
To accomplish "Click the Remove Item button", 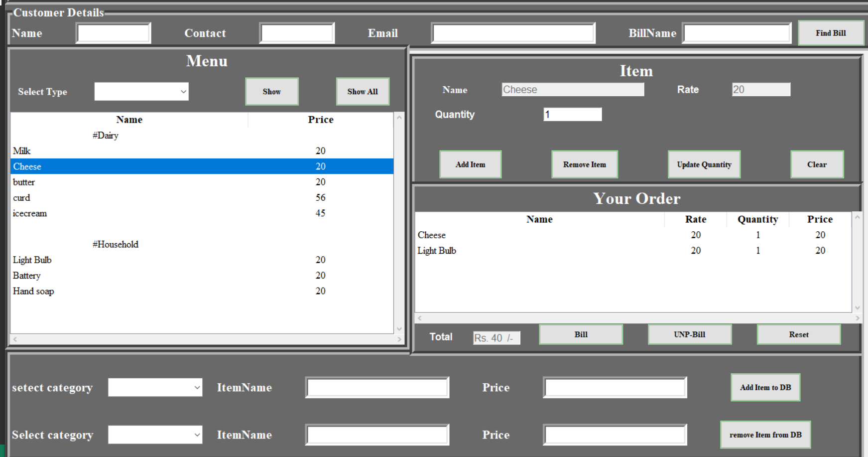I will click(584, 164).
